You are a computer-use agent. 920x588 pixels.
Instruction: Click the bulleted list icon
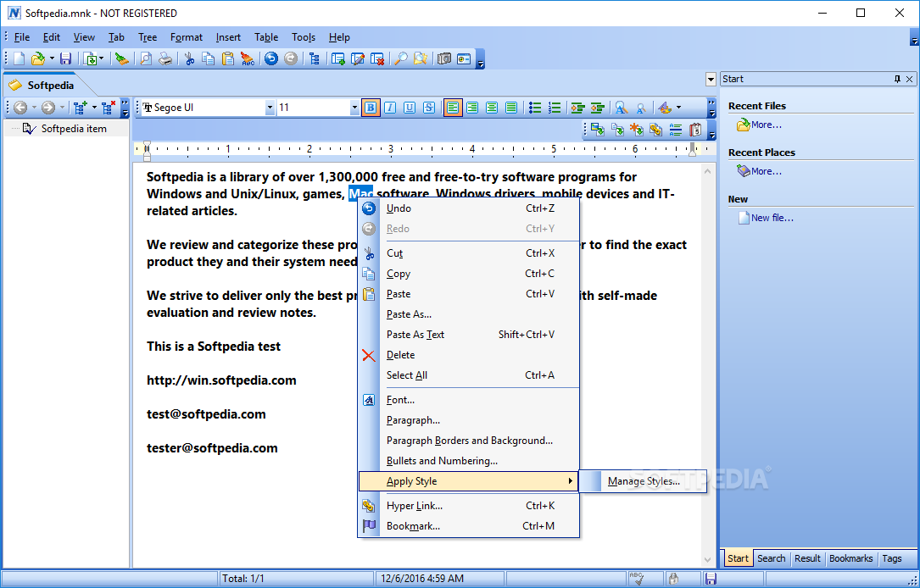(534, 108)
